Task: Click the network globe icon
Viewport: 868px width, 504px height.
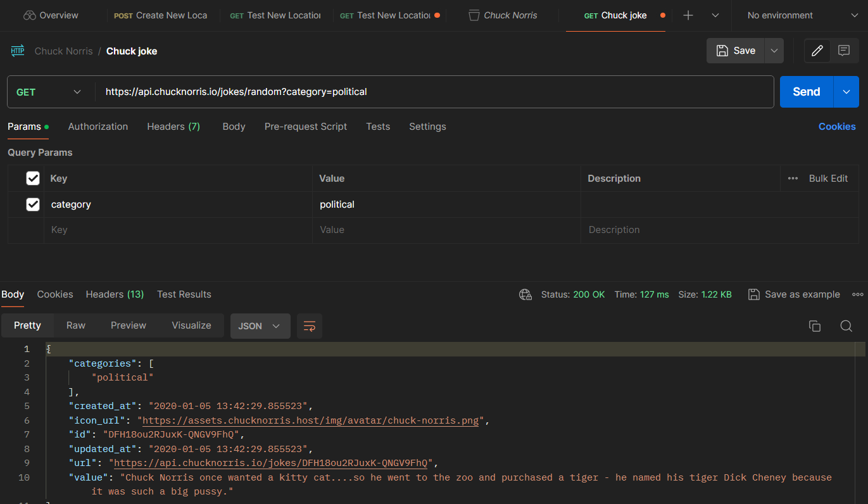Action: point(525,294)
